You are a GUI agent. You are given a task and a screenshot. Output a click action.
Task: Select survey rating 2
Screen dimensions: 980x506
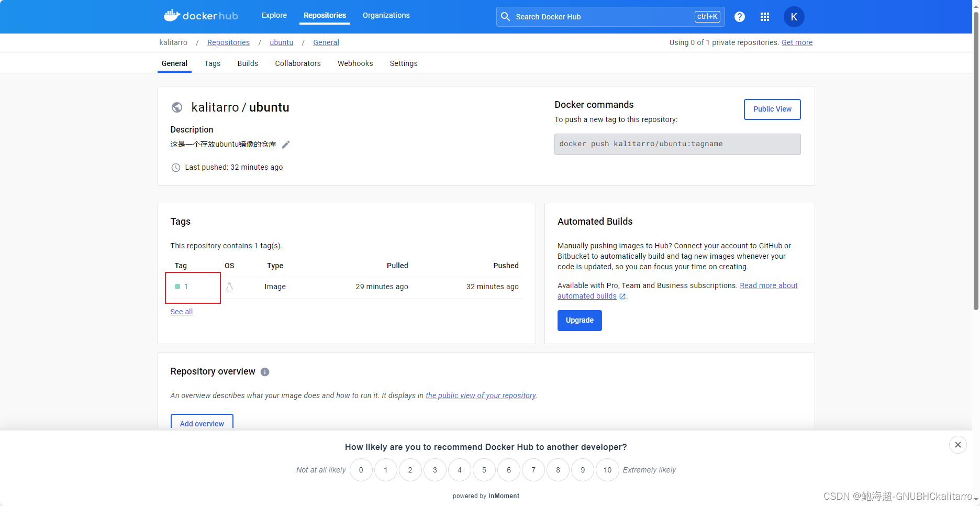coord(410,470)
